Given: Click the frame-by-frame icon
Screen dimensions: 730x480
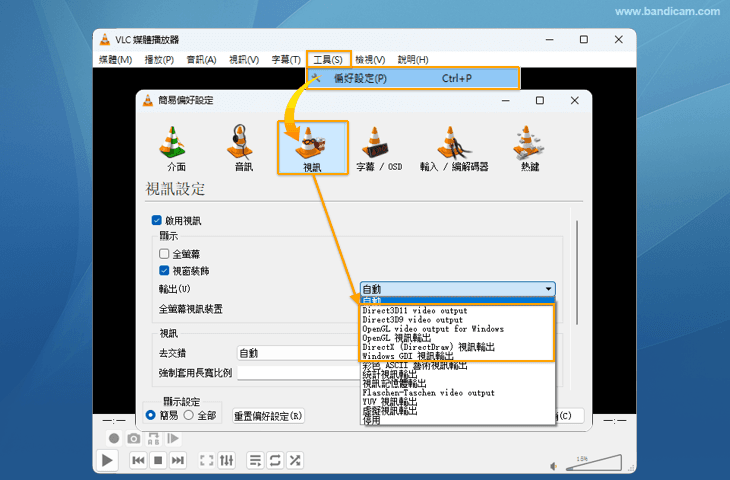Looking at the screenshot, I should click(x=173, y=439).
